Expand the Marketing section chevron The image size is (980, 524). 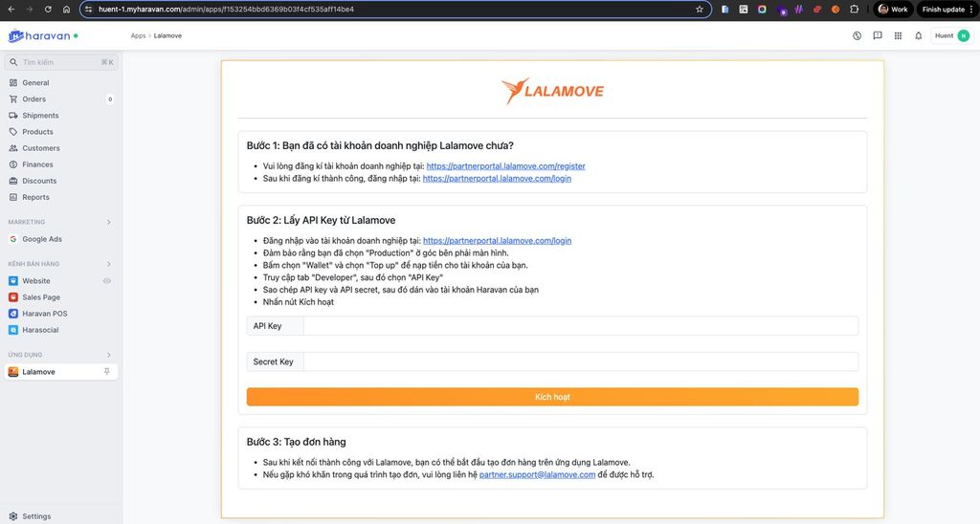pos(108,222)
